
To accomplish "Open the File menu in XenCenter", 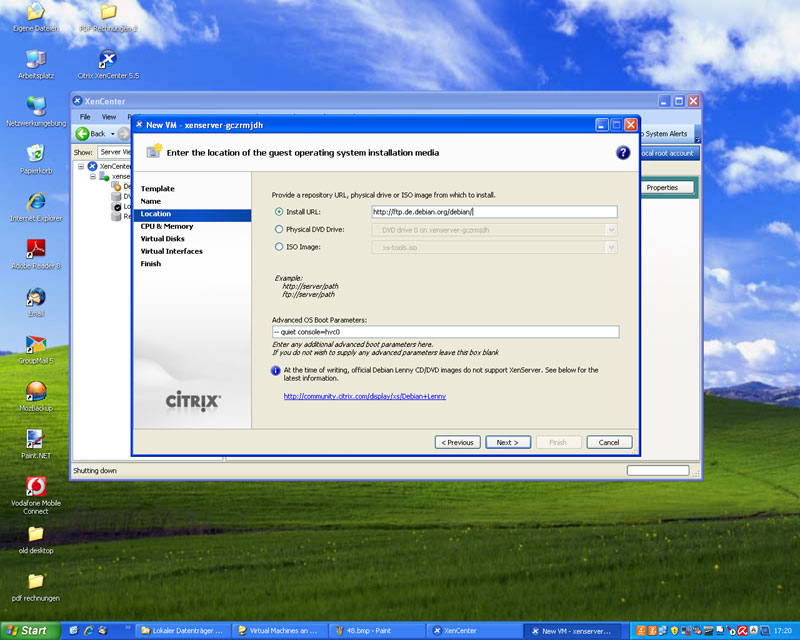I will (85, 117).
